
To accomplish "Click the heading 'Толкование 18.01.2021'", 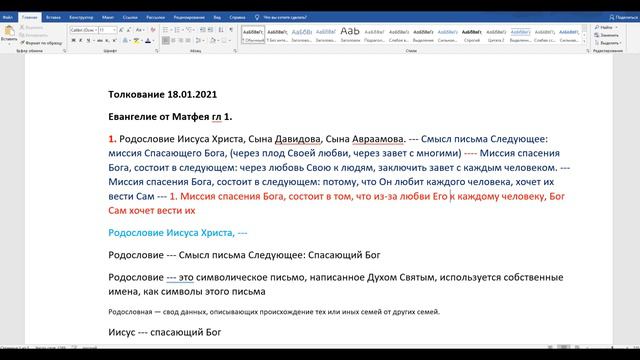I will [x=162, y=94].
